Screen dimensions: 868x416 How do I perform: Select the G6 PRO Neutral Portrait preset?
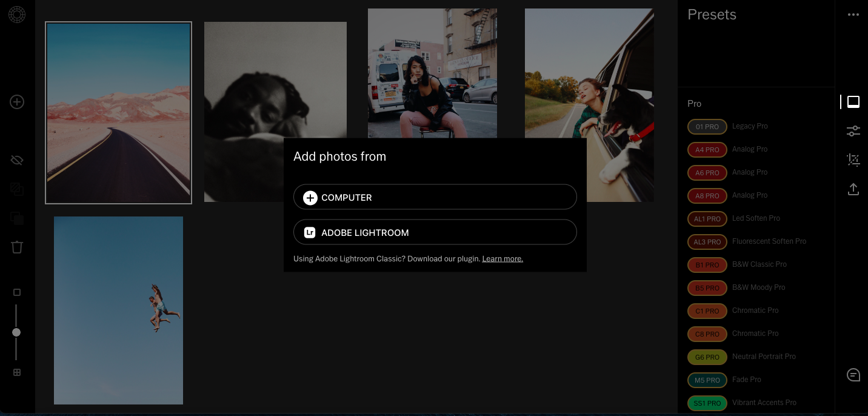pyautogui.click(x=707, y=357)
